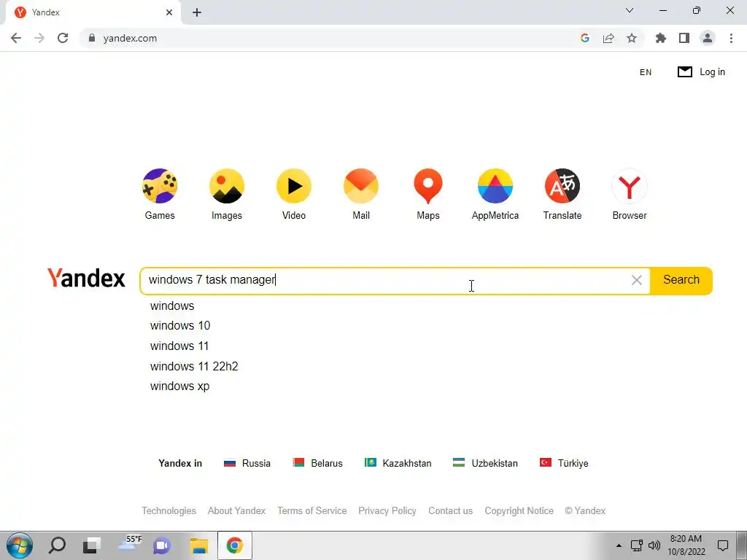
Task: Open Yandex Images service icon
Action: pos(227,186)
